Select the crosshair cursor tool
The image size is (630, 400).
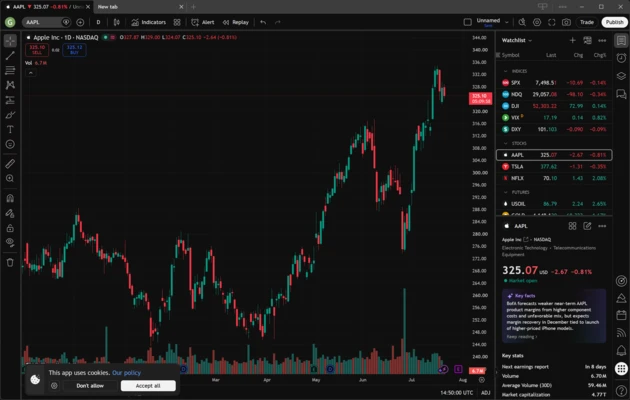pyautogui.click(x=10, y=41)
